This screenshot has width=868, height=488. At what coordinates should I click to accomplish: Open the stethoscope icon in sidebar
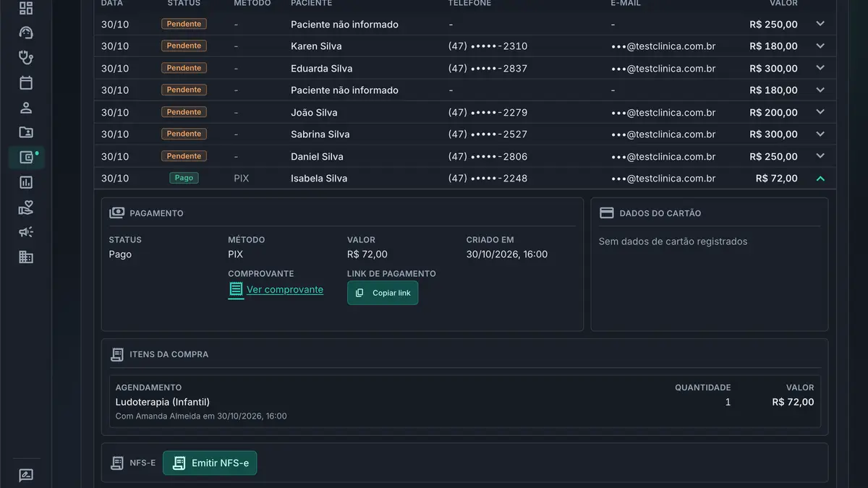26,58
